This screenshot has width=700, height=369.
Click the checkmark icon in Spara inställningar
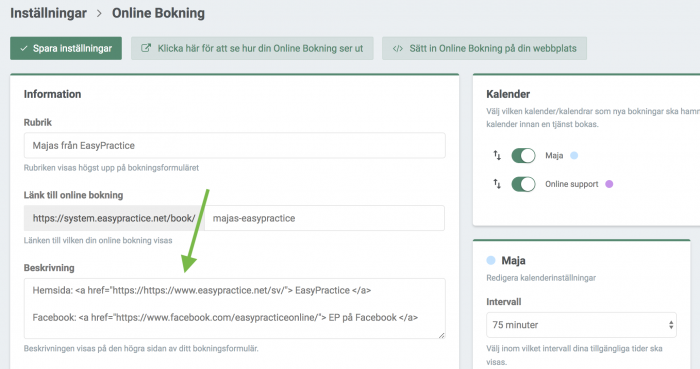(24, 49)
